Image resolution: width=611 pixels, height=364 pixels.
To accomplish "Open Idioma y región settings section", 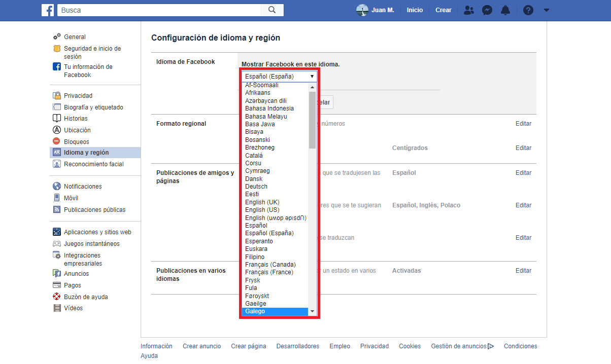I will click(x=95, y=153).
